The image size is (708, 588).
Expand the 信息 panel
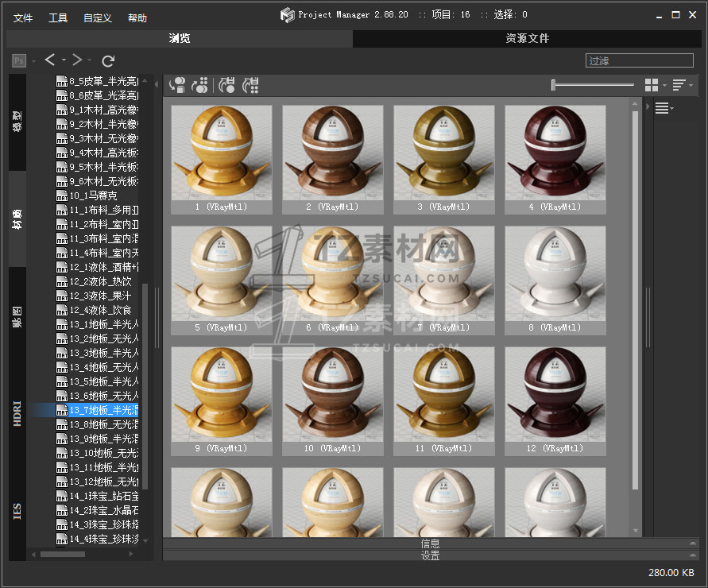[x=429, y=544]
